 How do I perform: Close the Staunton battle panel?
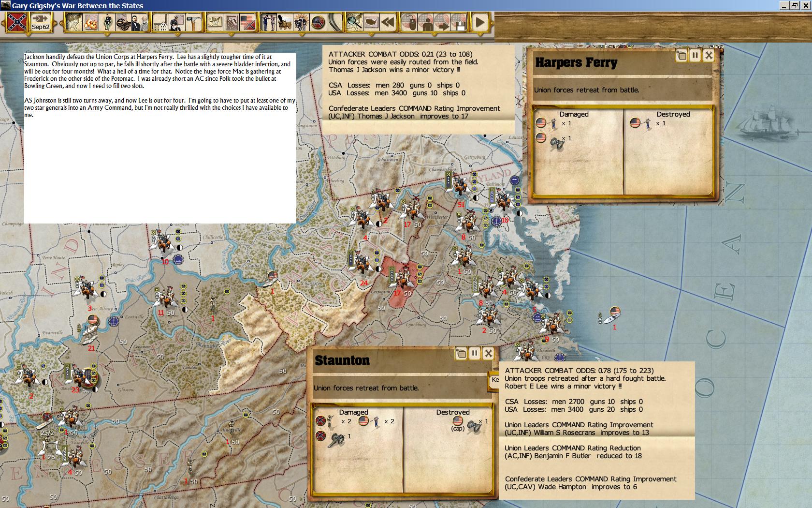click(488, 353)
